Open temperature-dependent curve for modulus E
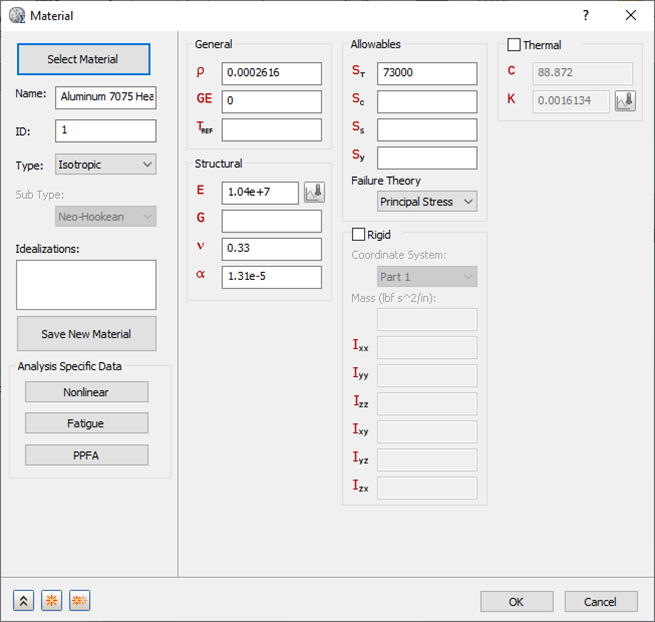Image resolution: width=655 pixels, height=622 pixels. click(314, 192)
